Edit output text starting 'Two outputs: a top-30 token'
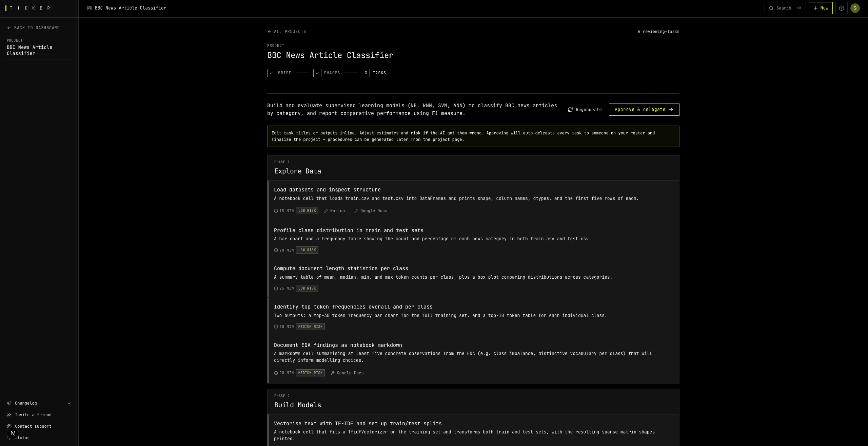The image size is (868, 446). [440, 316]
